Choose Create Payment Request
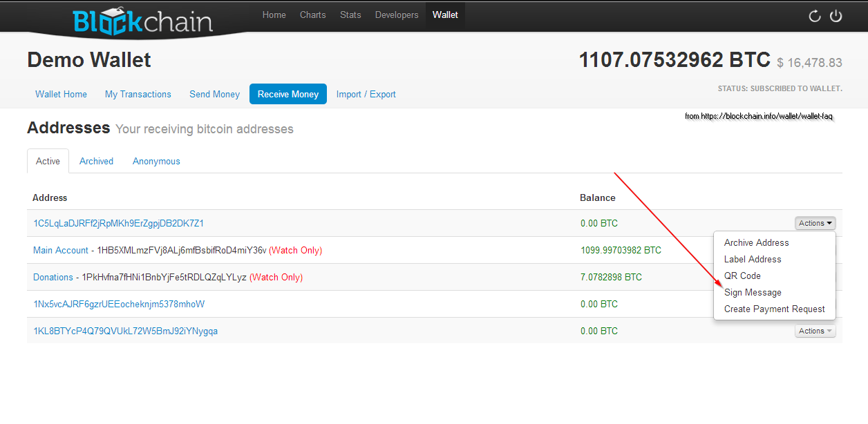 point(775,309)
